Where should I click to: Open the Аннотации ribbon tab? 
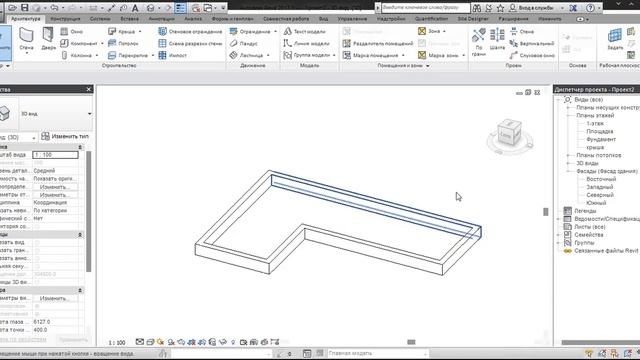(x=162, y=19)
